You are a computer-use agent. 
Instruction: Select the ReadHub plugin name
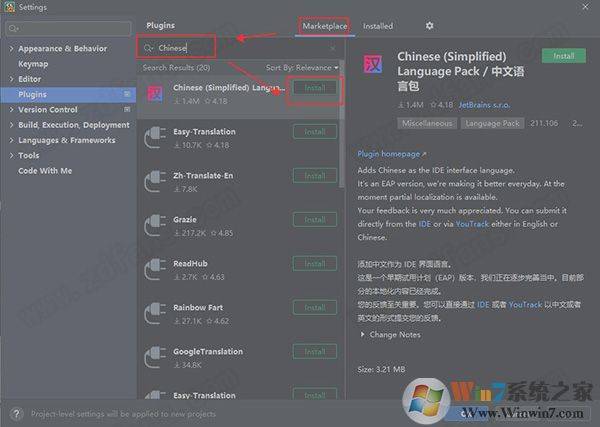(190, 264)
